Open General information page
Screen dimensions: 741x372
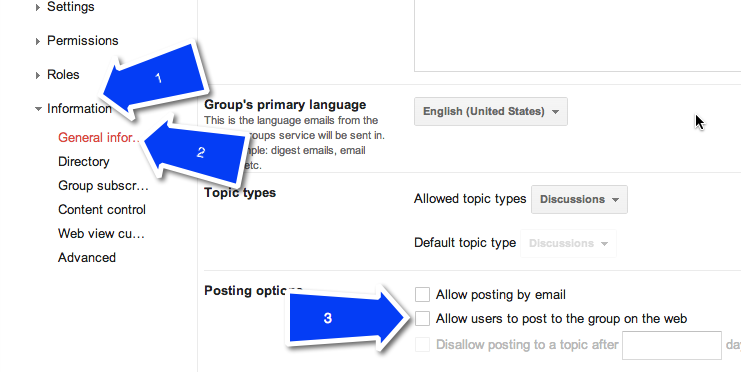[100, 138]
